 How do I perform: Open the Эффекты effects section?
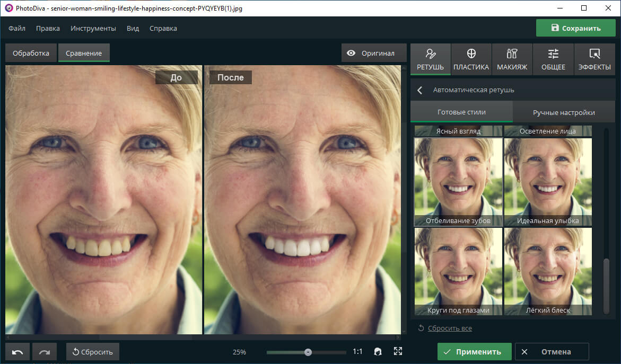(594, 59)
